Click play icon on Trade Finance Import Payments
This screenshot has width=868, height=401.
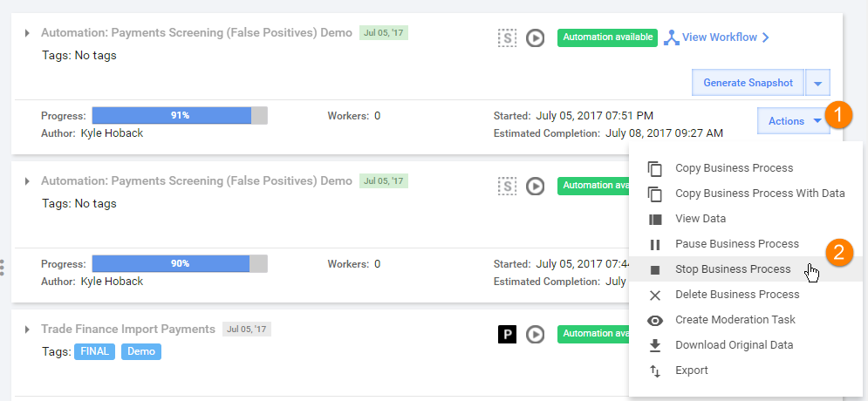[x=535, y=334]
